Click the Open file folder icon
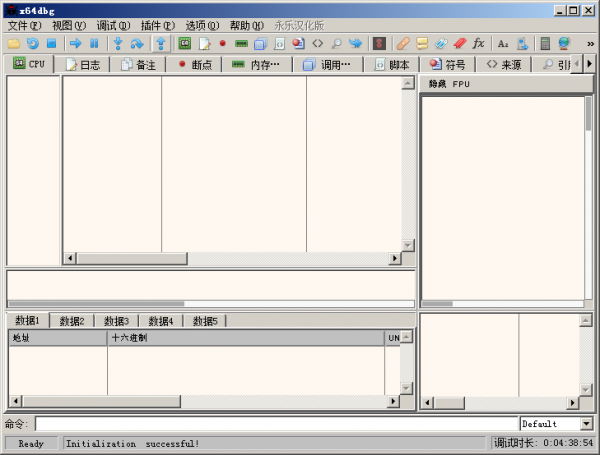Viewport: 600px width, 455px height. tap(13, 43)
